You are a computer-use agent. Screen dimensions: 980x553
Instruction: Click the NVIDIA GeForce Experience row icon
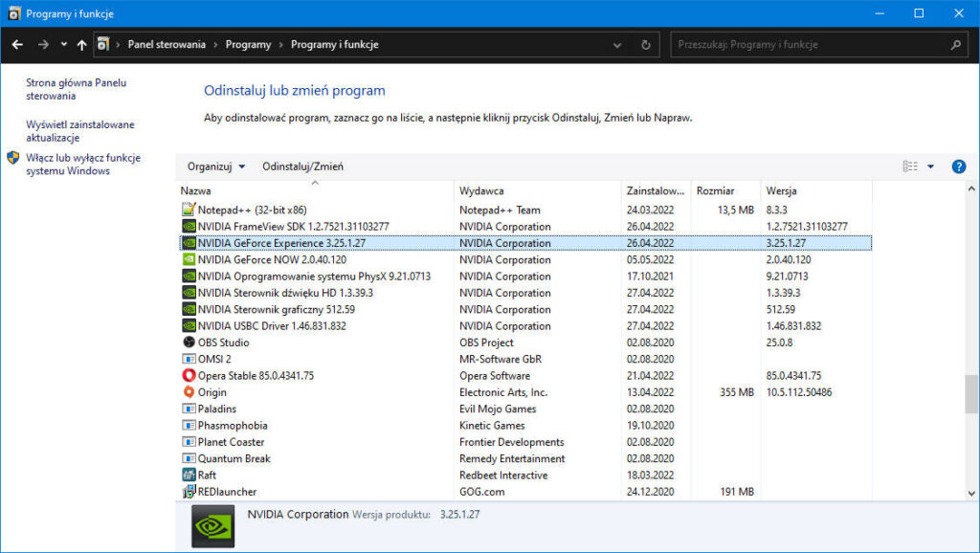click(189, 242)
